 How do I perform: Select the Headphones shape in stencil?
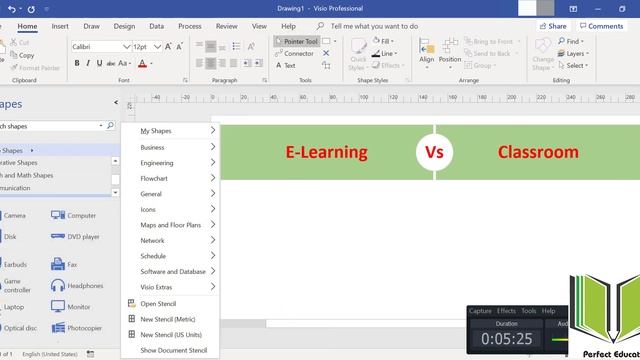point(77,285)
